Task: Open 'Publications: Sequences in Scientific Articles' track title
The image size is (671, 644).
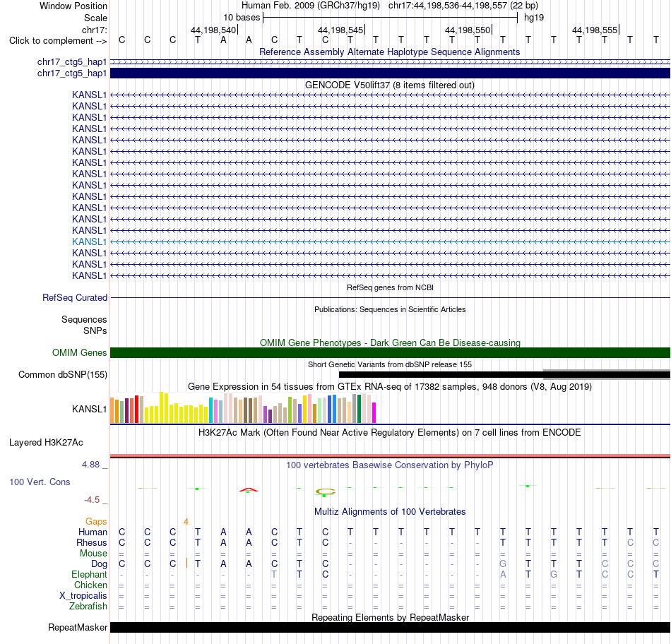Action: 390,309
